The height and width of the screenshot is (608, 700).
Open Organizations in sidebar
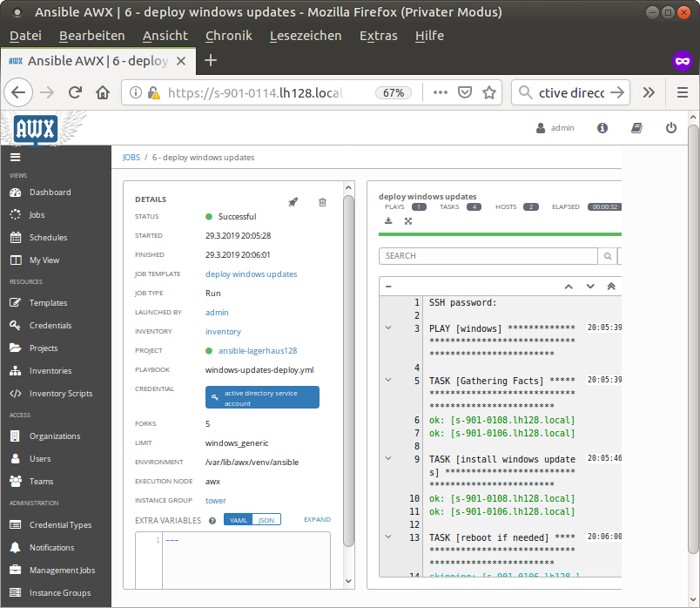(55, 436)
